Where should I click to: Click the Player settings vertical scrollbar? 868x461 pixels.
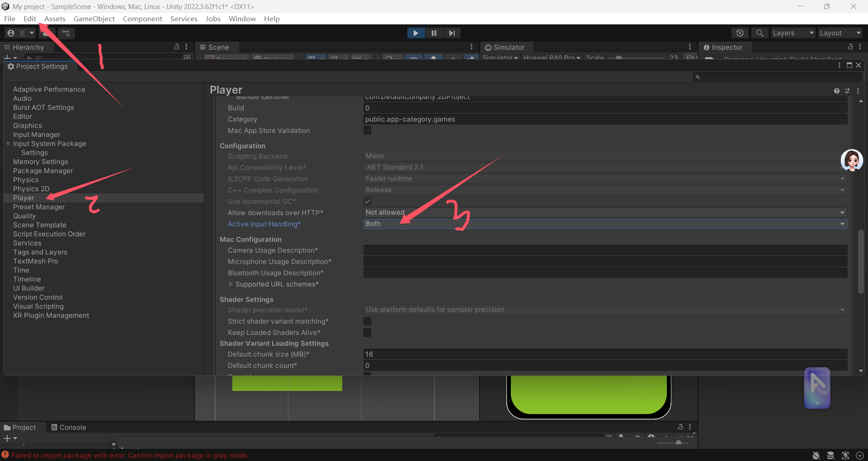tap(861, 262)
